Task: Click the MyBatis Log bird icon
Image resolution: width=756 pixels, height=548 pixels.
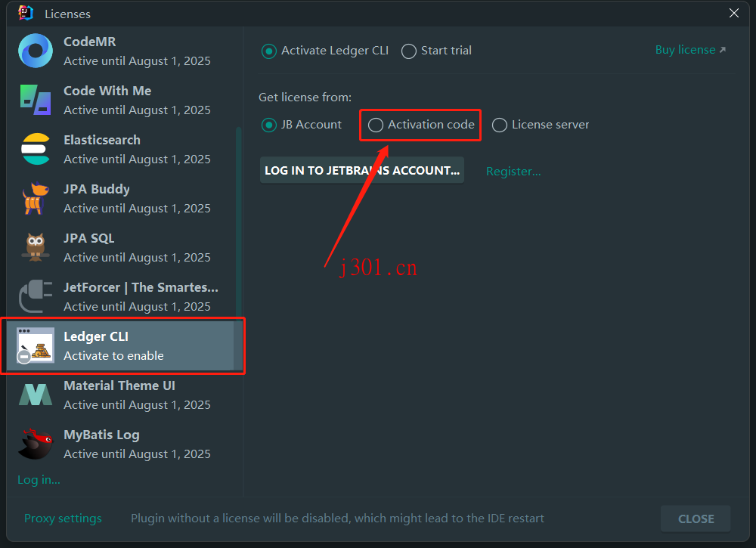Action: (x=36, y=444)
